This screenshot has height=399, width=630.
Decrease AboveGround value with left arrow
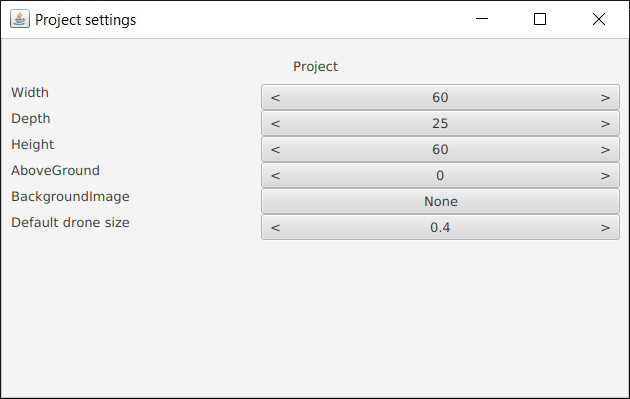coord(275,176)
